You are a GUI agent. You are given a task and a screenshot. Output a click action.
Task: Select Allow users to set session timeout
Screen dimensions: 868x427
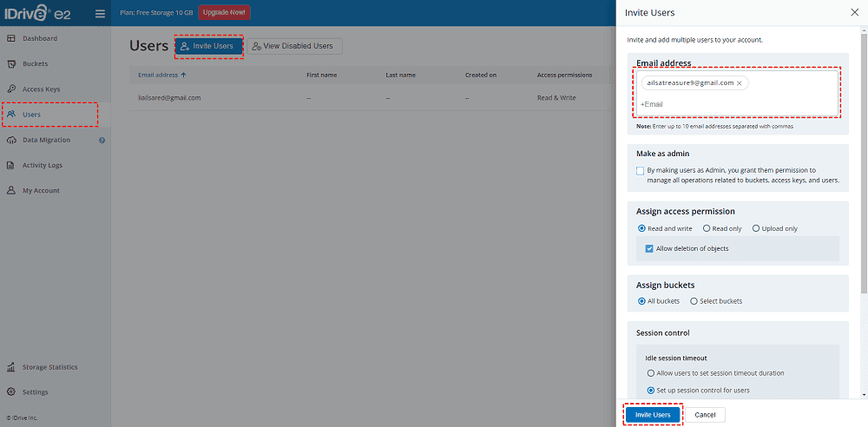(x=651, y=373)
